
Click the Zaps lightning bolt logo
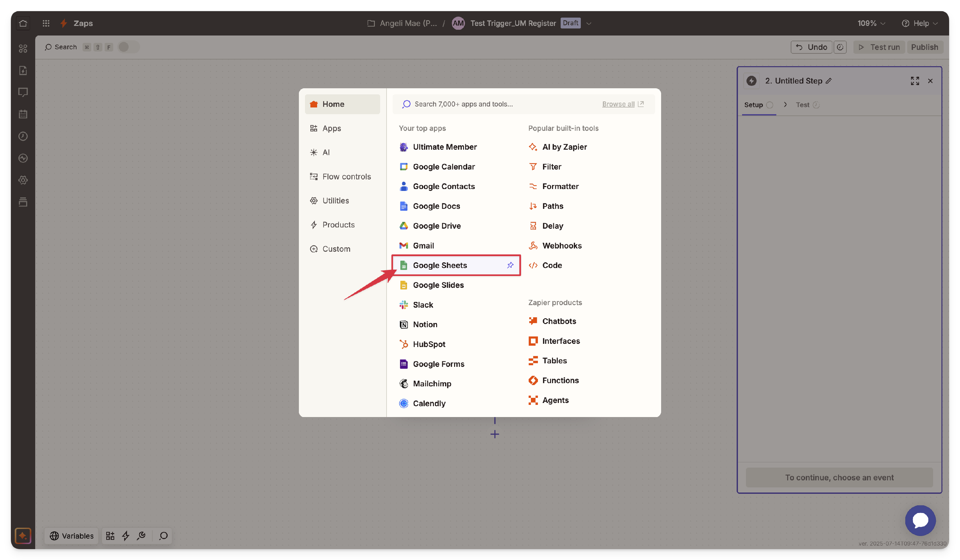(x=64, y=23)
